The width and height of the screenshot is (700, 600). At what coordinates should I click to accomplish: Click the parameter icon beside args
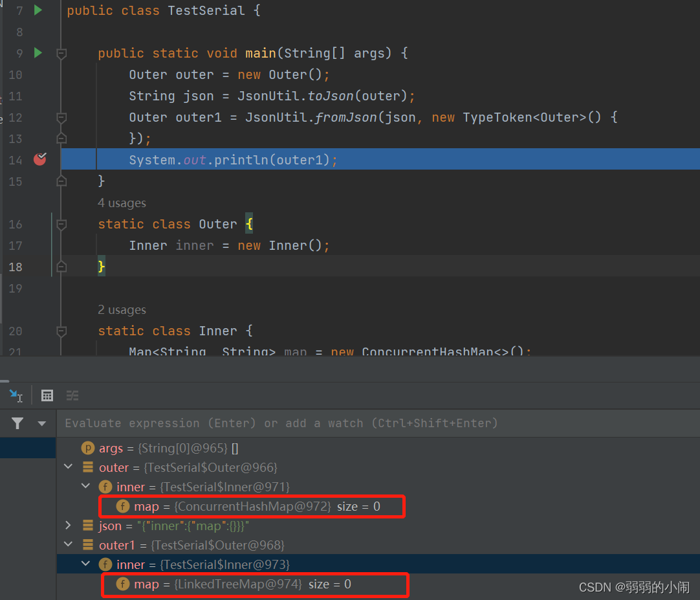[88, 448]
